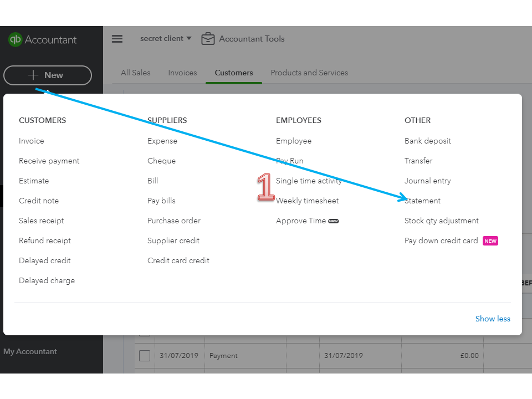This screenshot has height=399, width=532.
Task: Open the secret client dropdown
Action: click(166, 39)
